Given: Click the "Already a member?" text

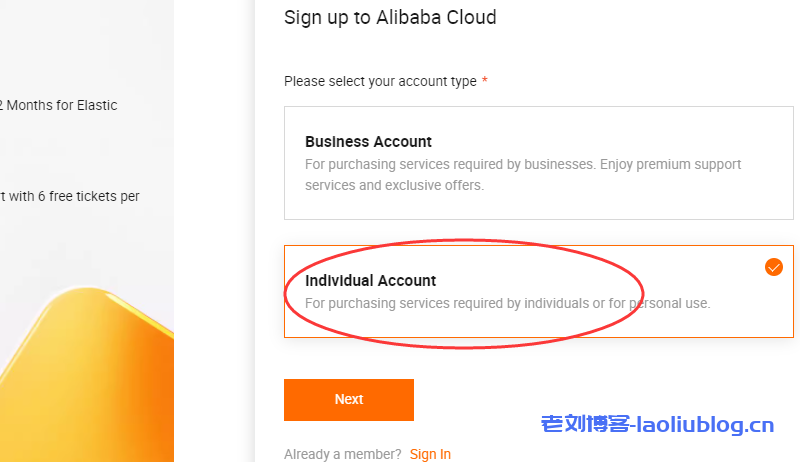Looking at the screenshot, I should pos(343,454).
